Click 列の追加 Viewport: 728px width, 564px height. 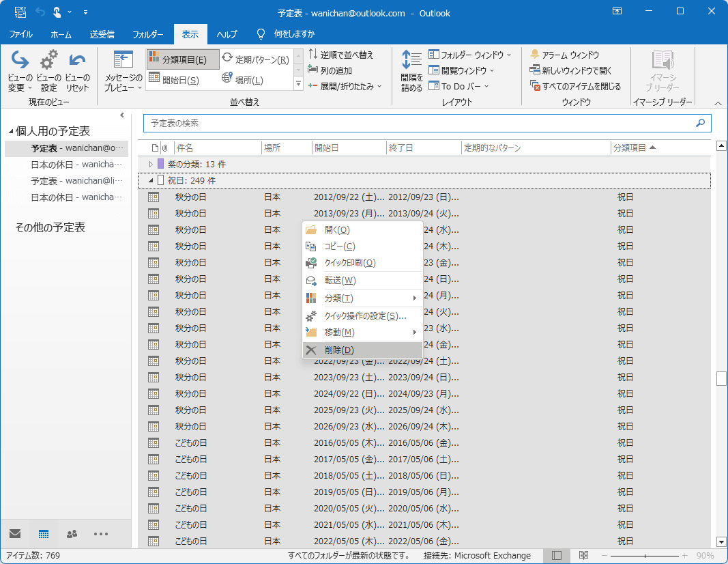tap(330, 70)
